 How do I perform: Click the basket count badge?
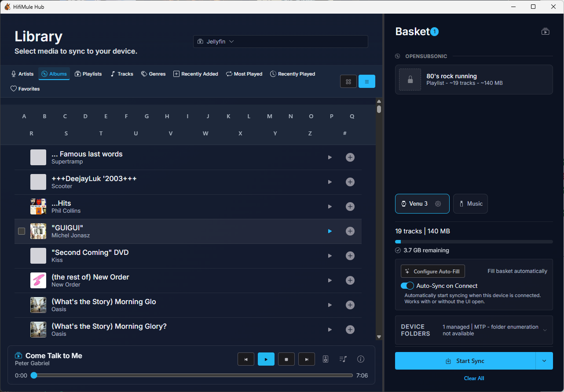coord(435,32)
